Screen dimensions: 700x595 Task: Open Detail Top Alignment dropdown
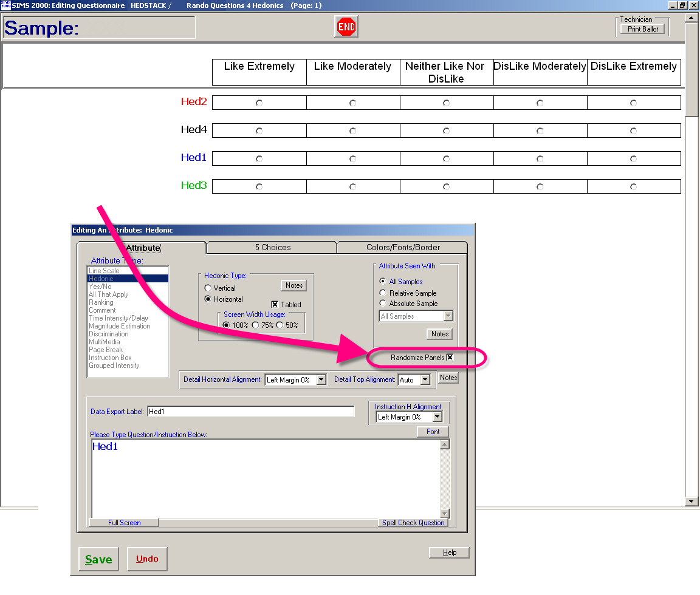click(x=425, y=379)
